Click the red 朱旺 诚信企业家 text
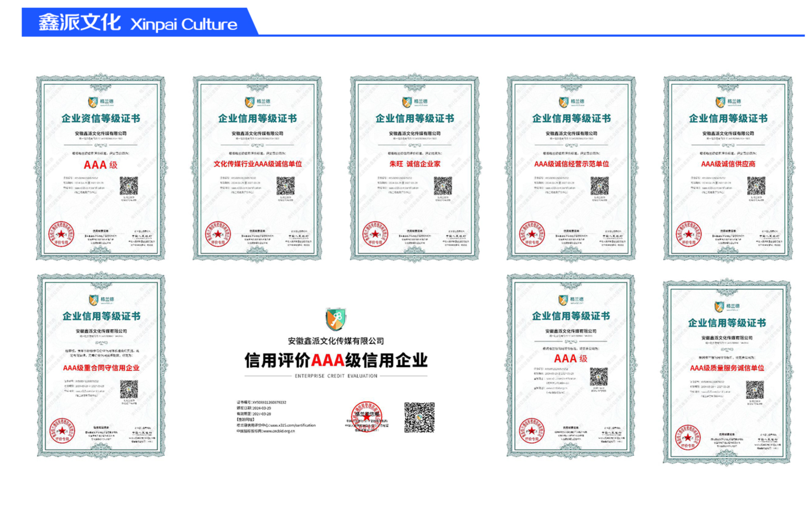This screenshot has width=812, height=510. coord(414,164)
